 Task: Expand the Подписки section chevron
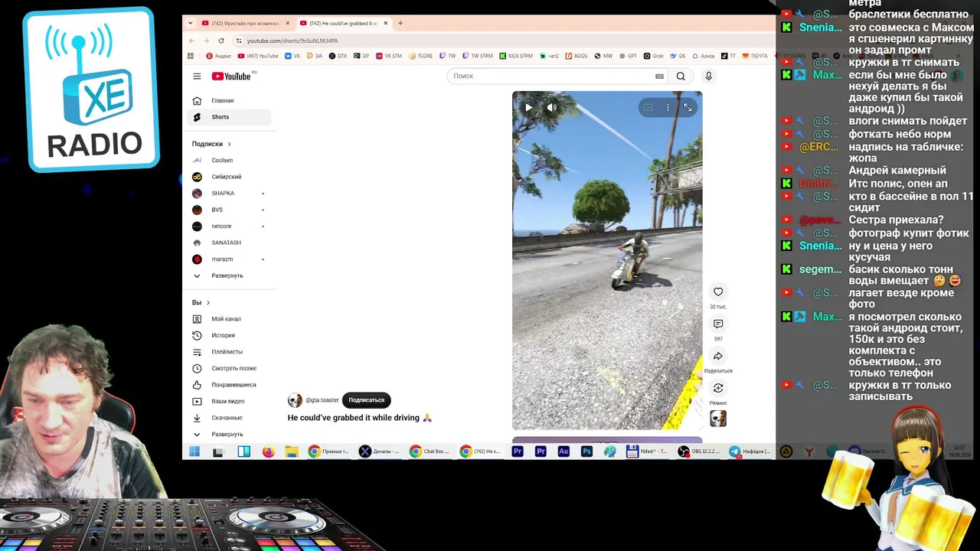(229, 144)
